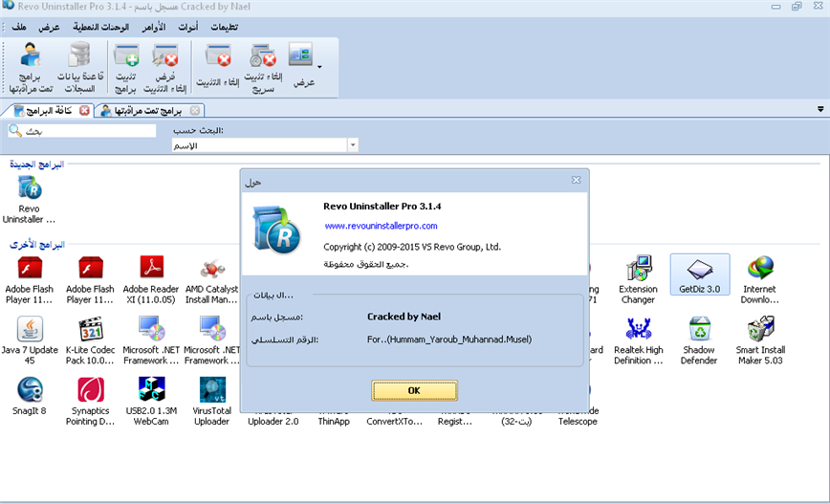Expand the View button dropdown arrow
This screenshot has width=830, height=504.
click(319, 67)
